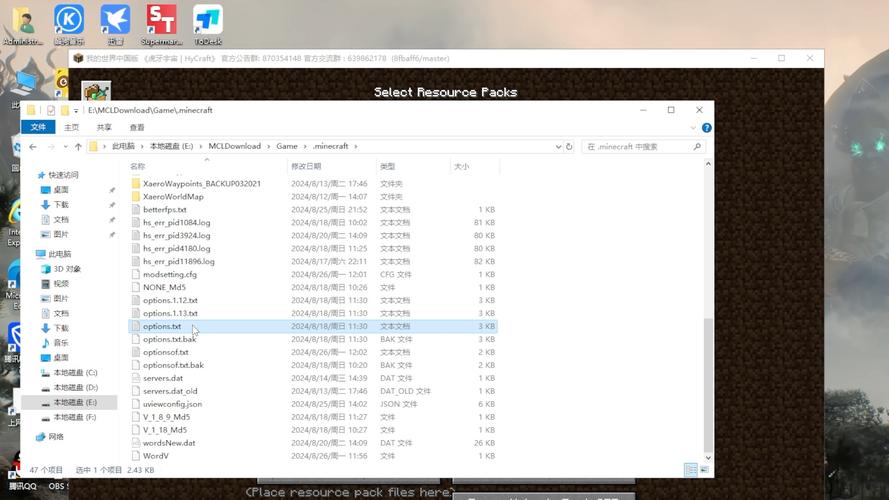
Task: Sort files by 类型 column header
Action: (413, 166)
